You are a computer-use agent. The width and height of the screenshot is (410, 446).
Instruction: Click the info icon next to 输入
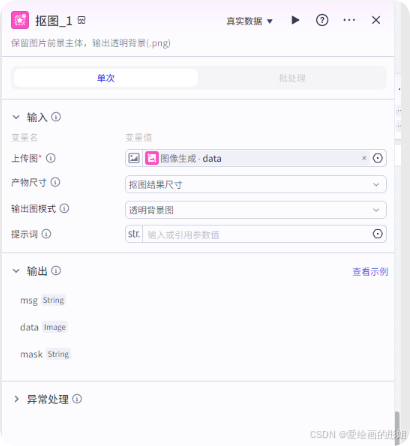(x=56, y=117)
